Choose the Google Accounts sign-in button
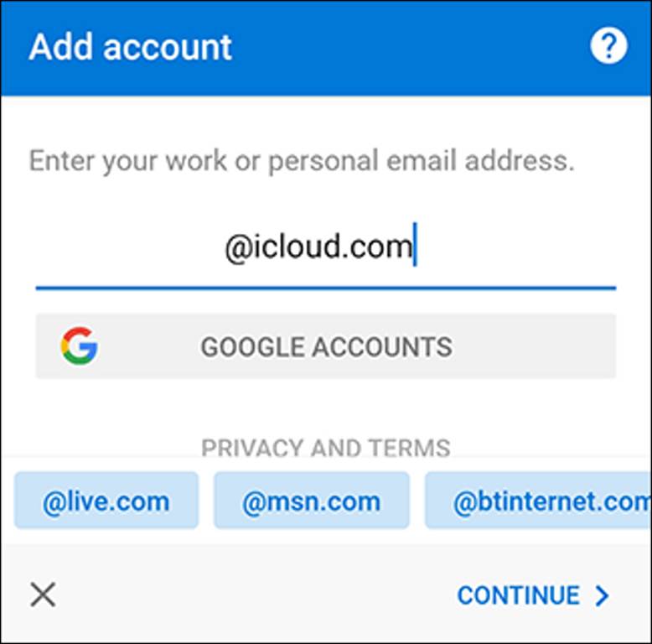 tap(325, 346)
